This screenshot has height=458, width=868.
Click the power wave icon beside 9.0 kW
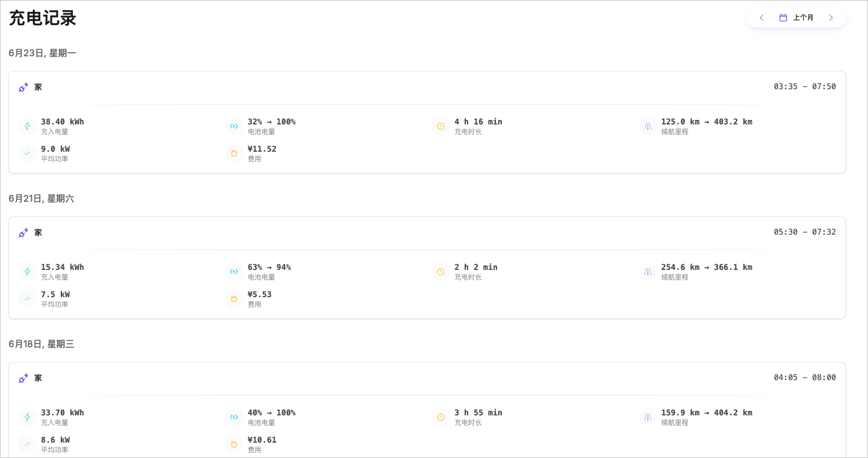(27, 153)
